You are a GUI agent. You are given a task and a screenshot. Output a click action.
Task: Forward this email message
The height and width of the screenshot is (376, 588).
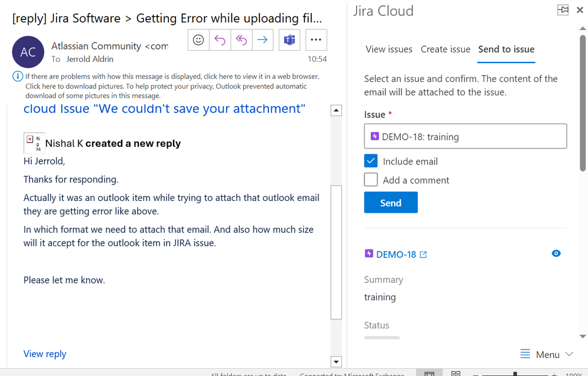tap(263, 40)
